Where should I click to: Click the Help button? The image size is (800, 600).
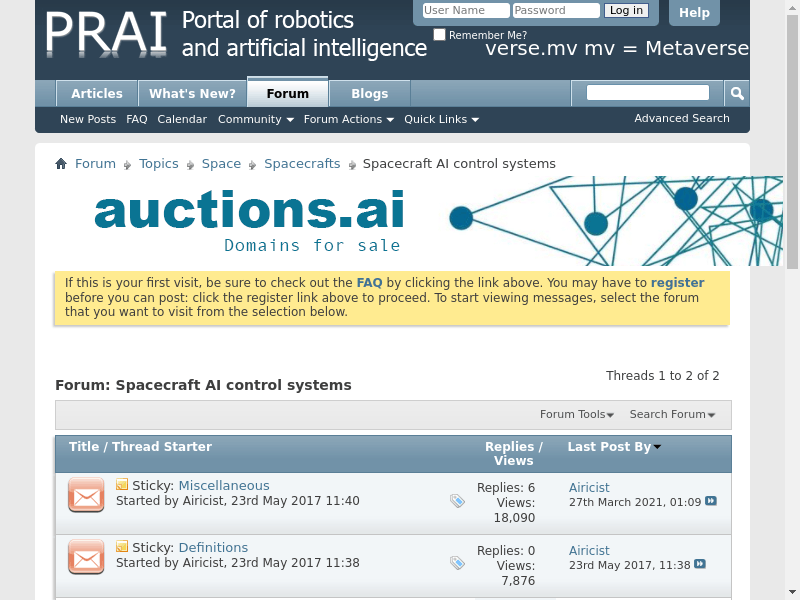click(x=694, y=12)
